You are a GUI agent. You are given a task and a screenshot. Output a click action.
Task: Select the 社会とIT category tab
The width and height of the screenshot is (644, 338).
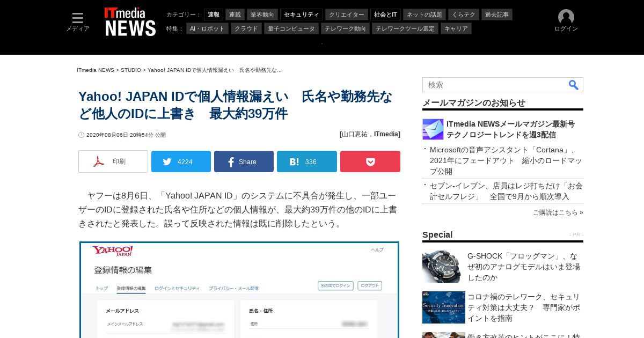tap(386, 14)
